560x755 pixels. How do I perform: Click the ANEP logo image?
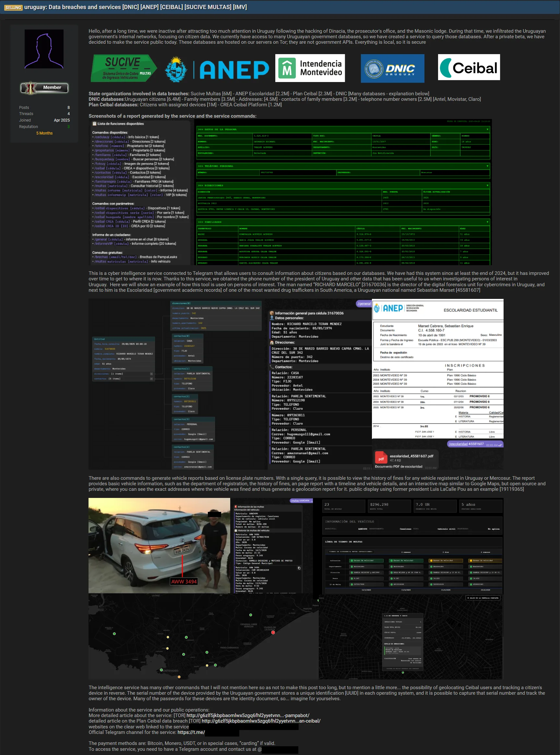coord(217,69)
